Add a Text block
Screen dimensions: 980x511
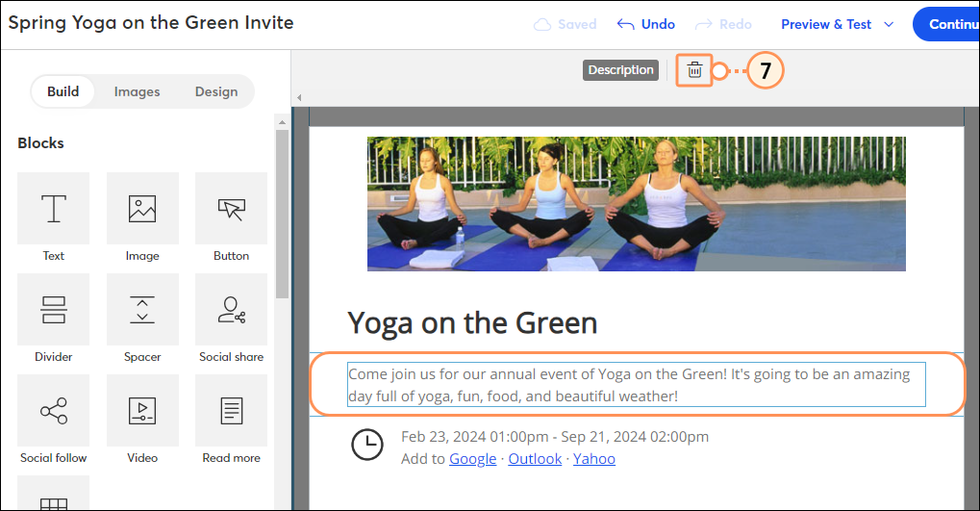coord(53,208)
